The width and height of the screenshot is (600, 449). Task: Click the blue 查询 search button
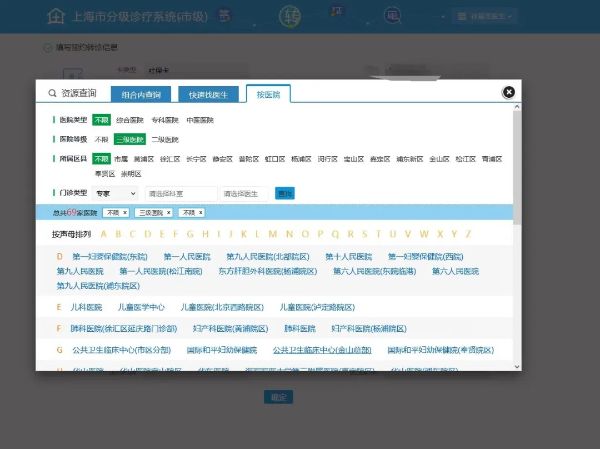point(285,193)
